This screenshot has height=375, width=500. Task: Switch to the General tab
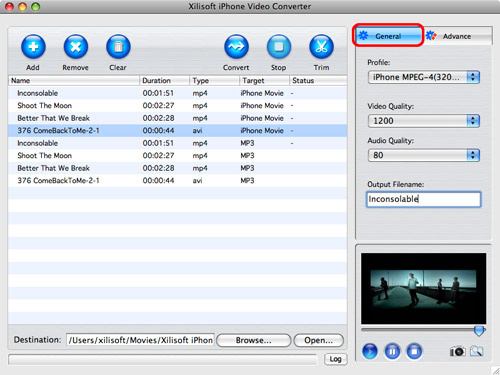point(388,35)
